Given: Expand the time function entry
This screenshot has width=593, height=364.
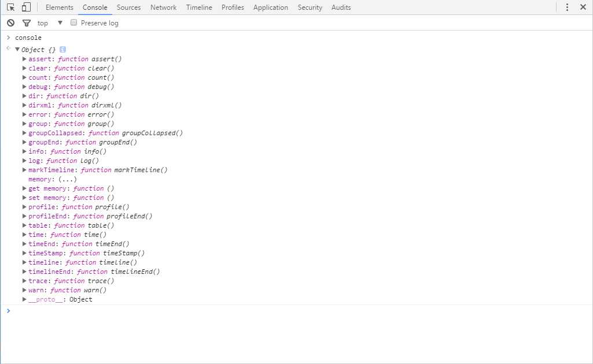Looking at the screenshot, I should (x=24, y=235).
